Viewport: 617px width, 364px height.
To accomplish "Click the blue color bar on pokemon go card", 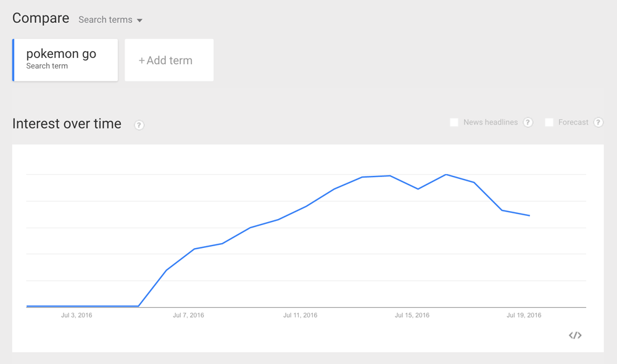I will pyautogui.click(x=14, y=60).
